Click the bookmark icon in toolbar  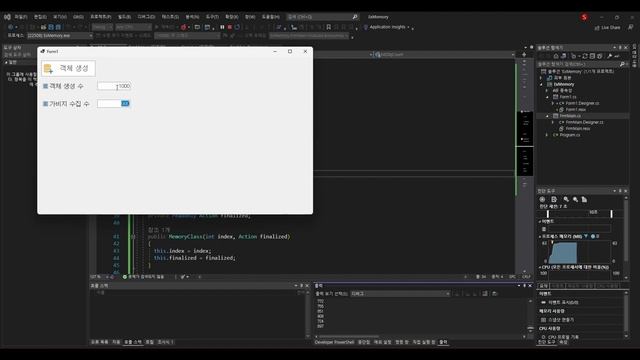coord(329,27)
